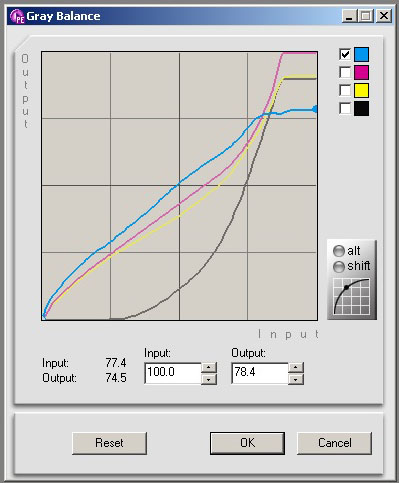Decrease the Output value with down arrow
399x483 pixels.
[296, 379]
